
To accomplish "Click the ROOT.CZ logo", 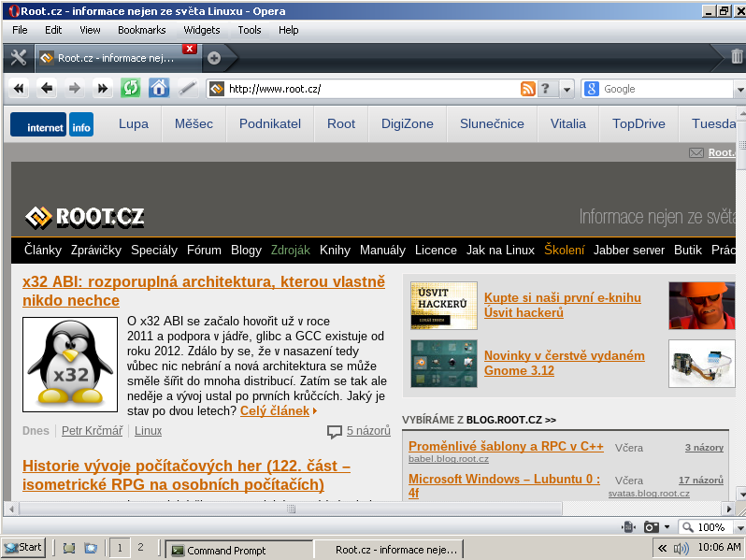I will click(85, 218).
